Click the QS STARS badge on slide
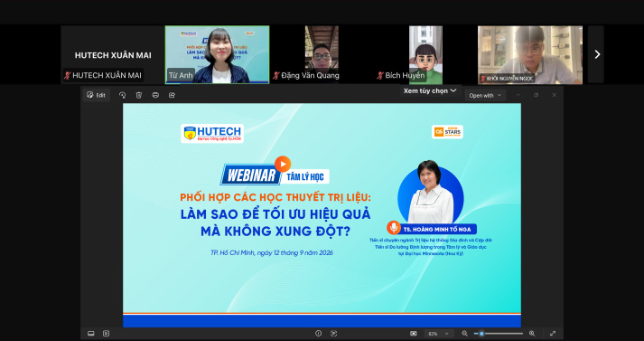The width and height of the screenshot is (644, 341). [x=447, y=132]
